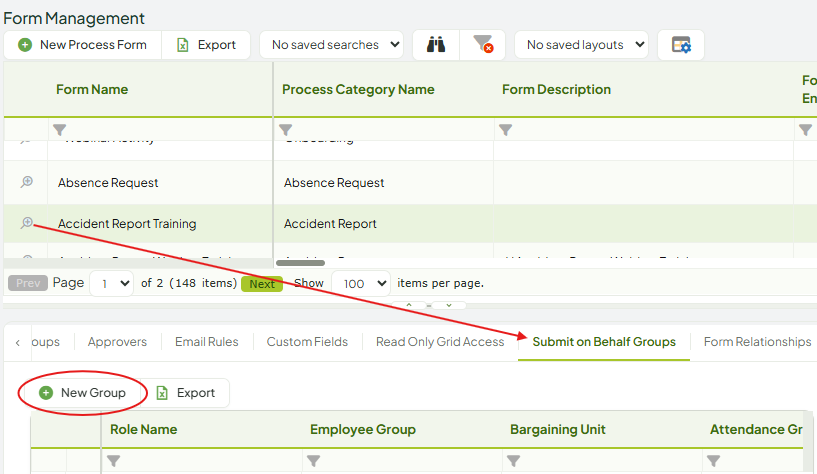This screenshot has width=817, height=474.
Task: Switch to Read Only Grid Access tab
Action: 440,342
